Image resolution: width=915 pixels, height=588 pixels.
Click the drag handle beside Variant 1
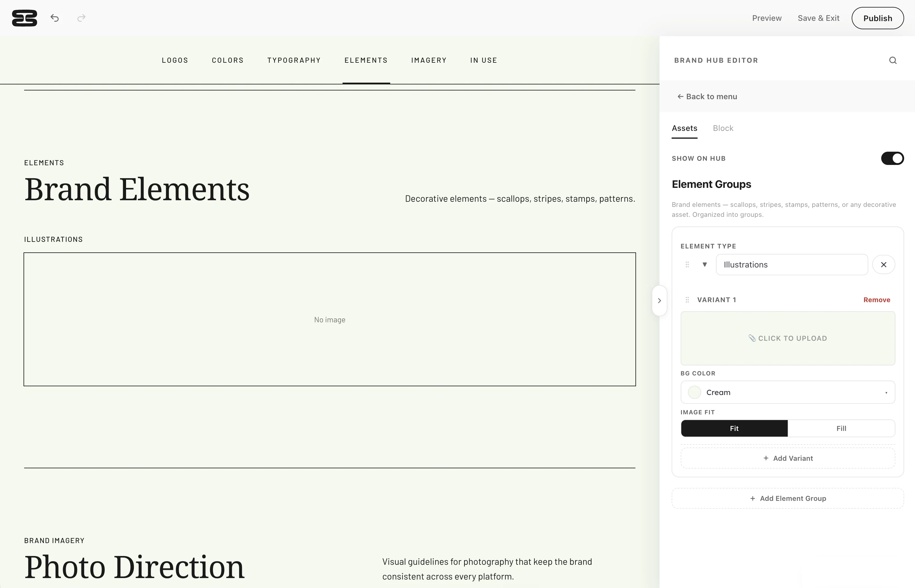tap(687, 300)
